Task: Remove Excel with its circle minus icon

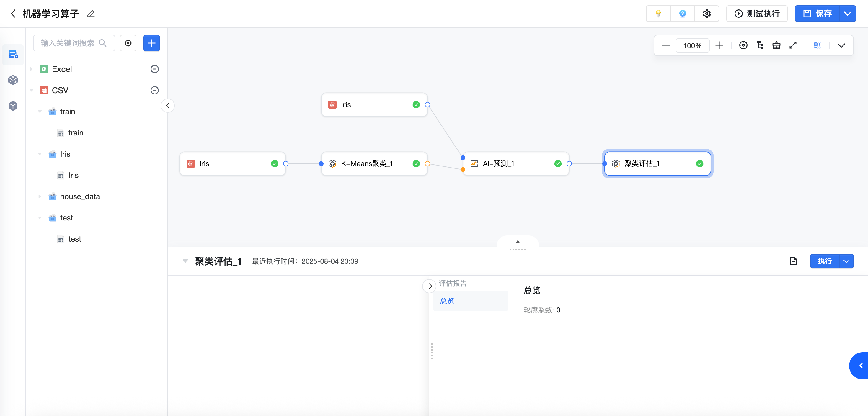Action: 154,69
